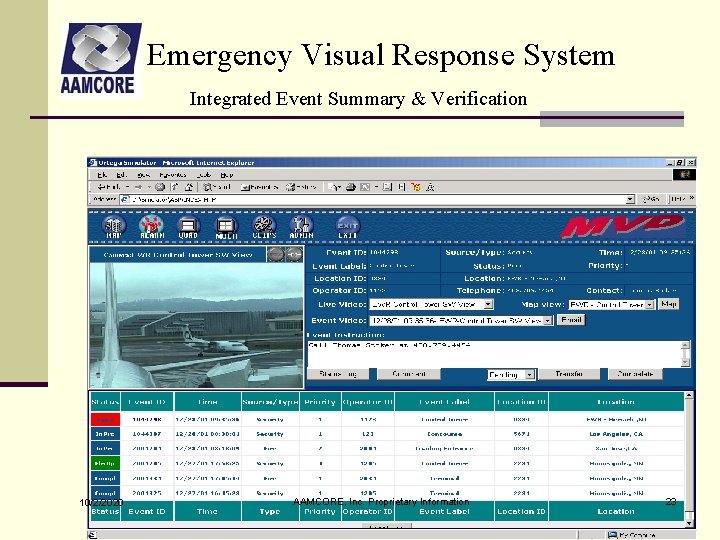This screenshot has width=720, height=540.
Task: Open the View menu
Action: (x=143, y=175)
